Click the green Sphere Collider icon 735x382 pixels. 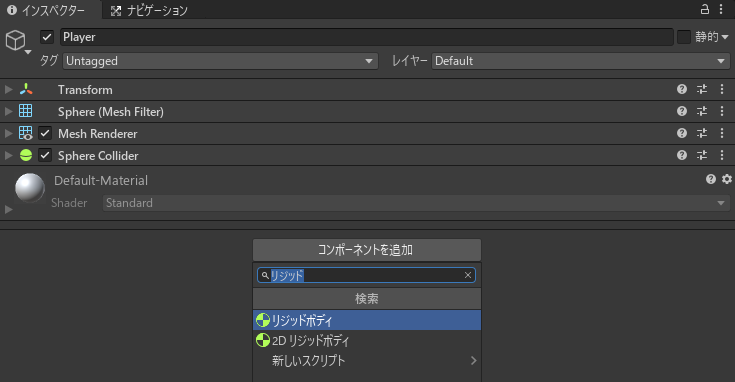pyautogui.click(x=26, y=155)
